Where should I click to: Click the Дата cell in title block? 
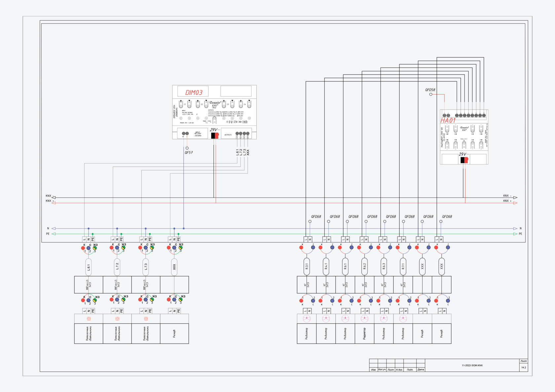tap(421, 370)
